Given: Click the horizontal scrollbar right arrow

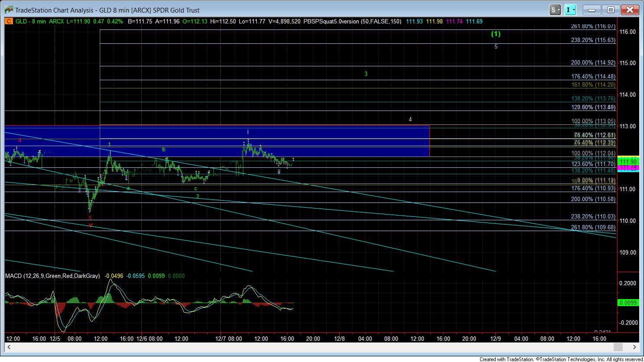Looking at the screenshot, I should click(635, 347).
